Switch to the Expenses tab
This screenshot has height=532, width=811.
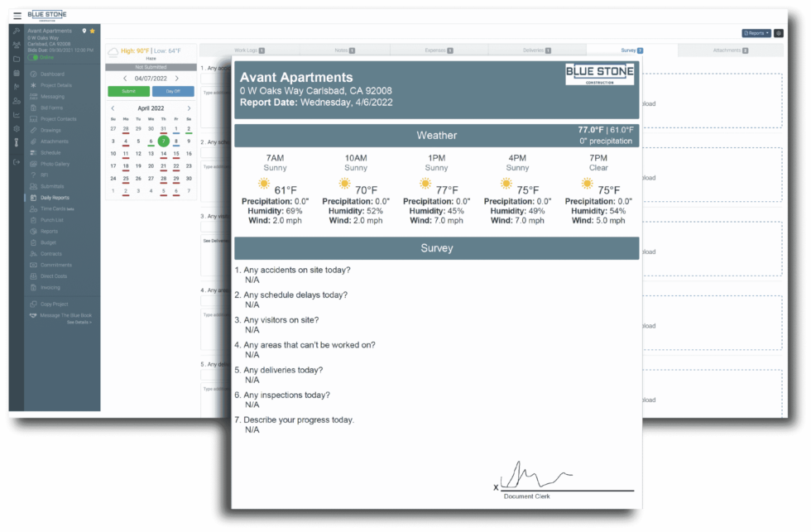[x=439, y=50]
